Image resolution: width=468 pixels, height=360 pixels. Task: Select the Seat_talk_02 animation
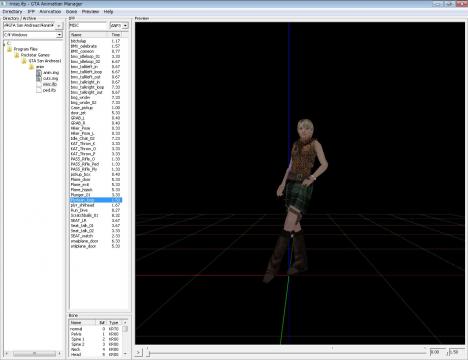96,231
